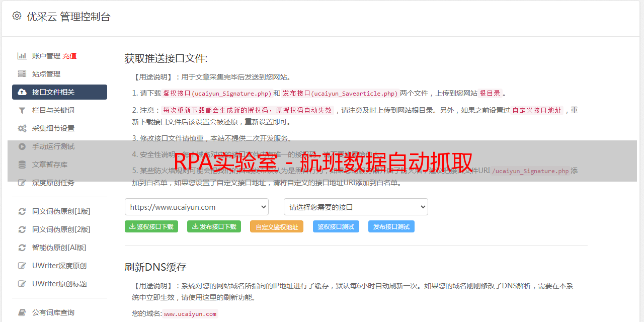
Task: Click the red 充值 recharge link
Action: (70, 56)
